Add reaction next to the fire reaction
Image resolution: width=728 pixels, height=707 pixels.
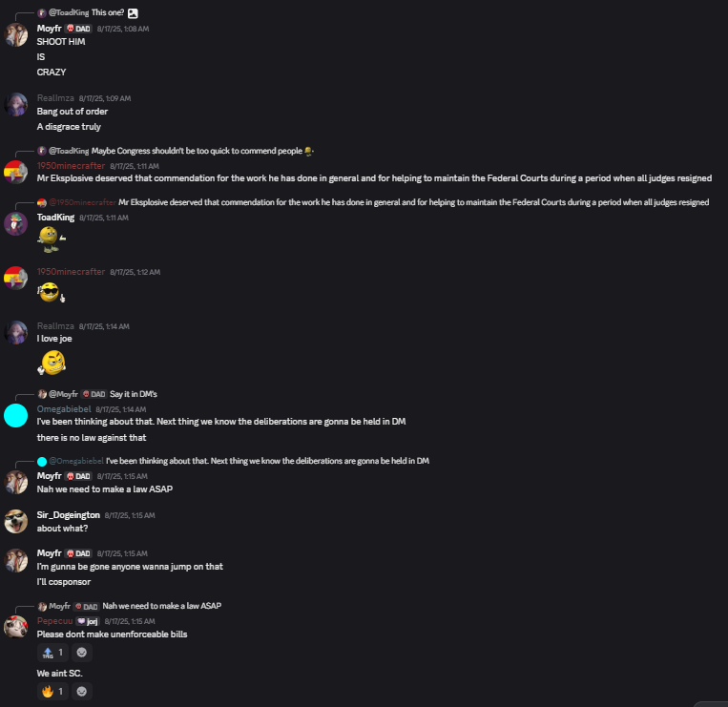point(82,691)
